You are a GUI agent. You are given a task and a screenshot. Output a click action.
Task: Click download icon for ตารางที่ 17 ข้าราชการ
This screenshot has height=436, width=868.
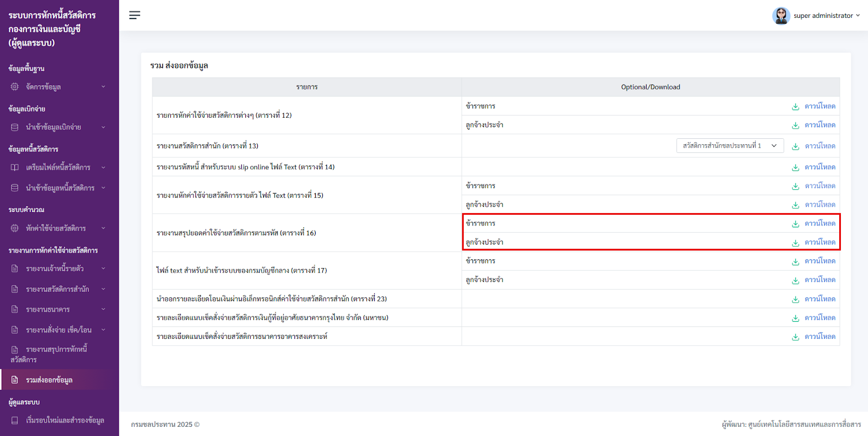[x=795, y=261]
